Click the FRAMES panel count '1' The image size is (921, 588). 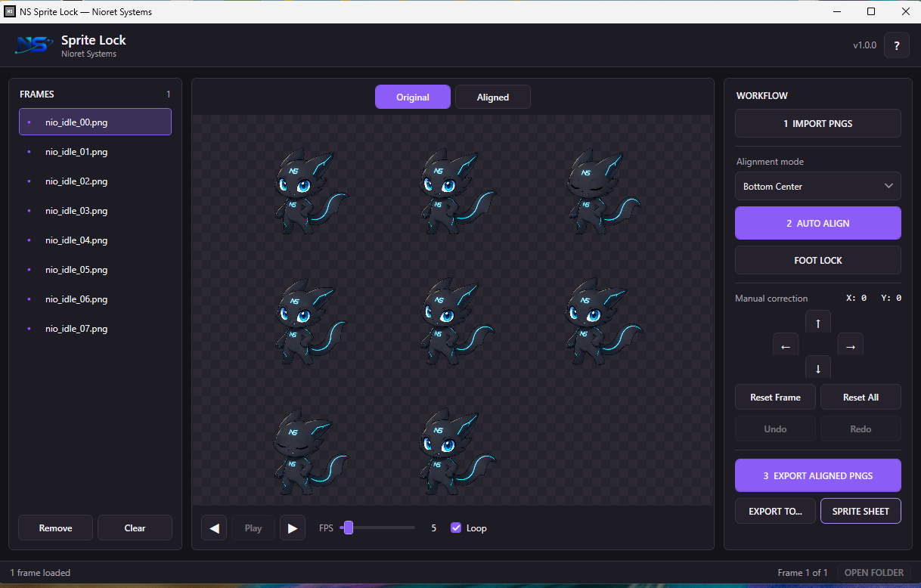tap(169, 94)
